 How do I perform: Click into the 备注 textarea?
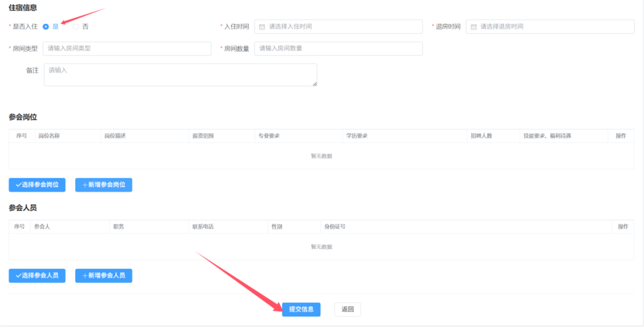pos(179,74)
